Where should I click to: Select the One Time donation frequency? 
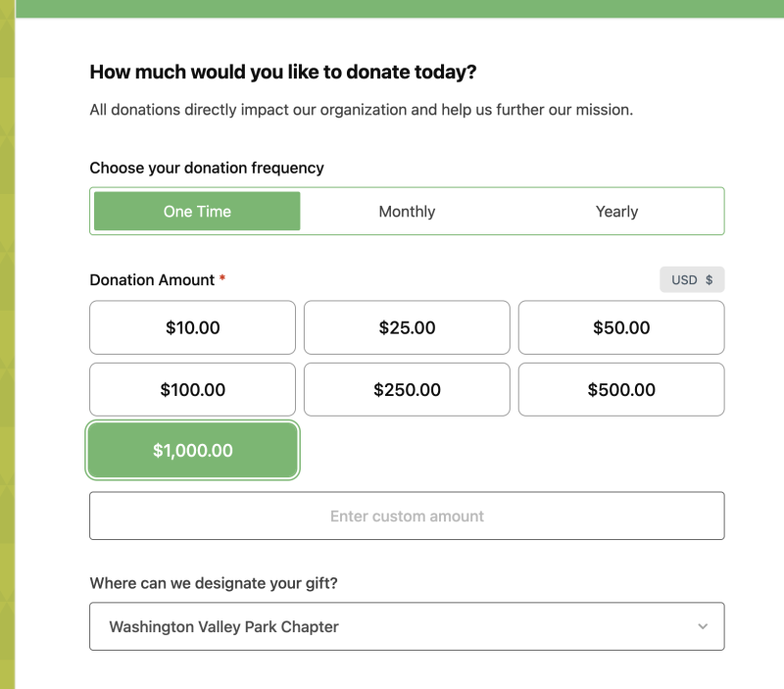[197, 211]
